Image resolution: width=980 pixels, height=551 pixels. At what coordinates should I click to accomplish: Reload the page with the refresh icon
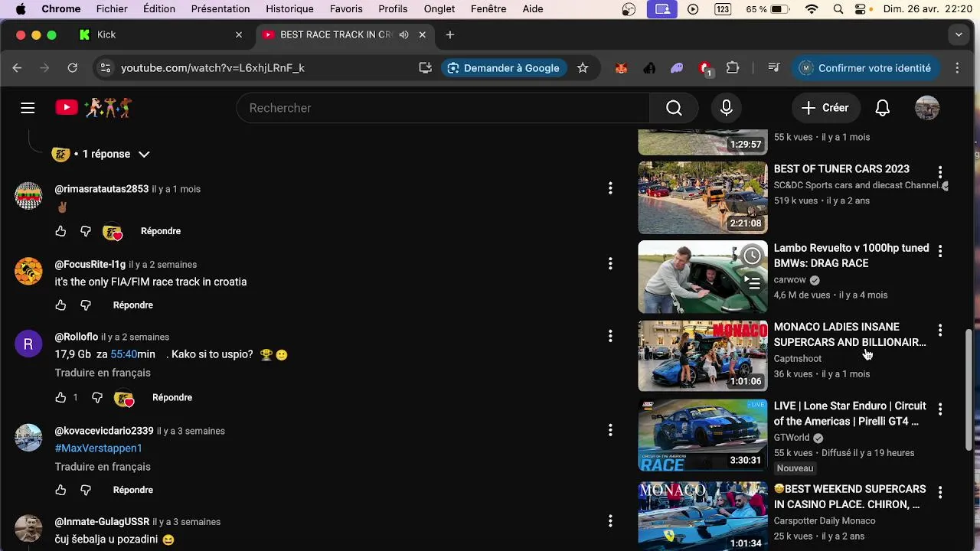72,68
